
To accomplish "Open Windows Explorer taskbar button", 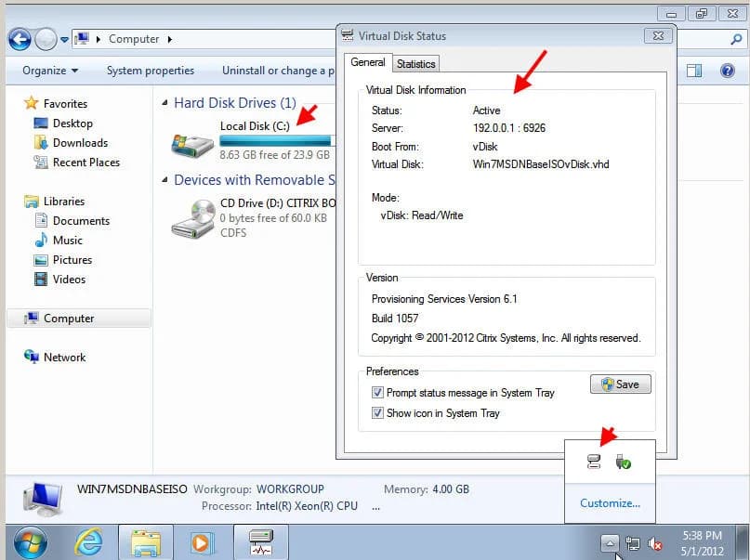I will click(146, 542).
